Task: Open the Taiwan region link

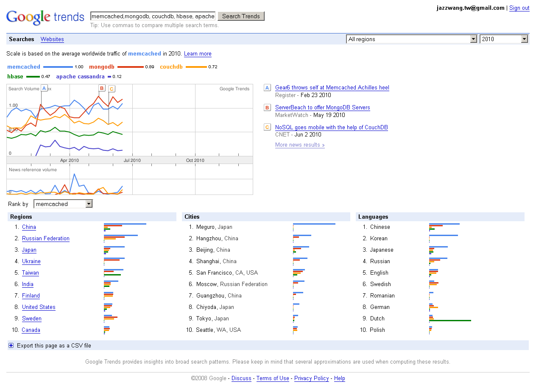Action: 31,273
